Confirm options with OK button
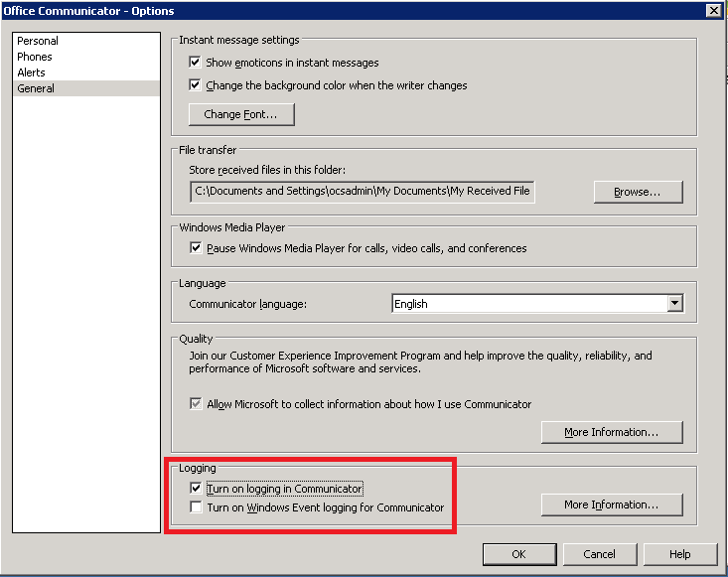 519,554
